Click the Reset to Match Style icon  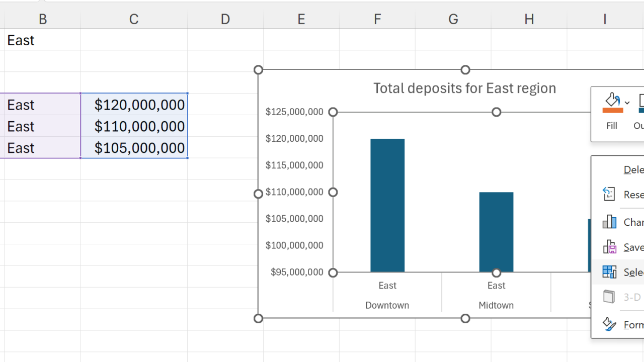click(609, 194)
